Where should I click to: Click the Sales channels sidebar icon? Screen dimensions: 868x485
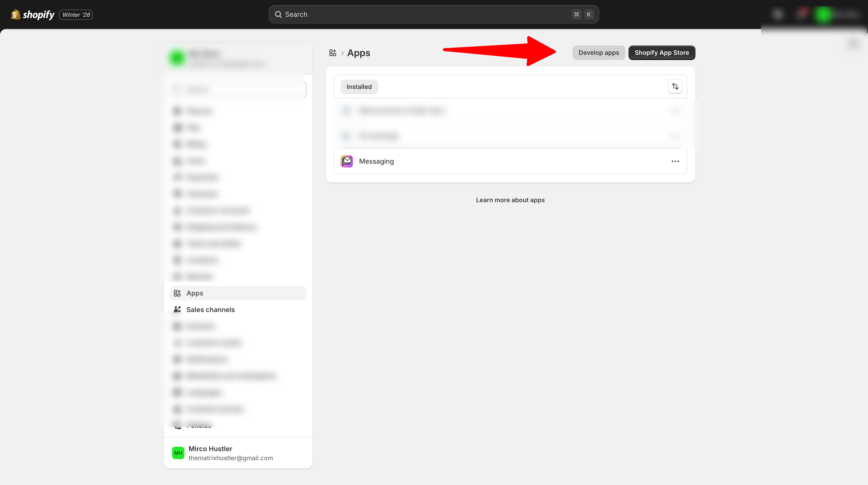(x=177, y=309)
